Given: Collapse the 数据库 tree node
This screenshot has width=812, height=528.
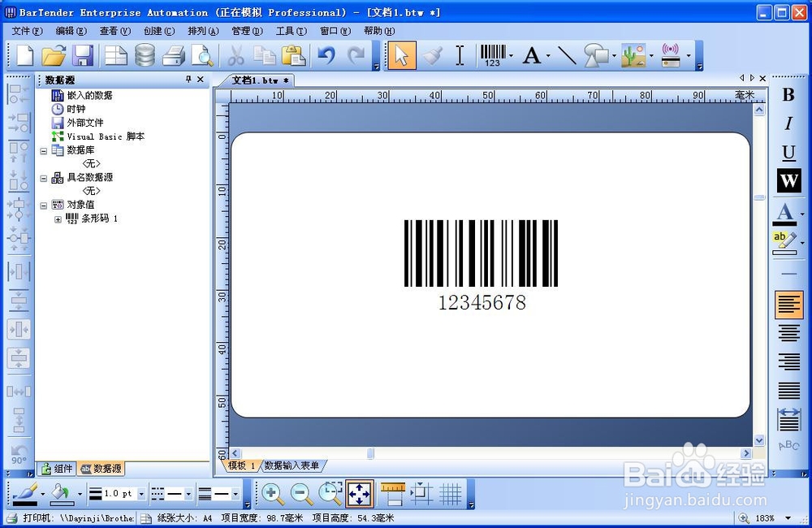Looking at the screenshot, I should click(x=44, y=151).
